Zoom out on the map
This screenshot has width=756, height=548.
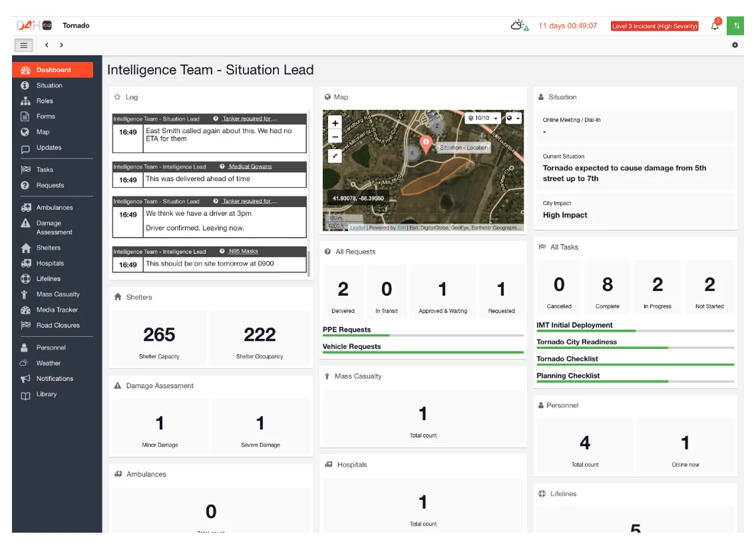click(x=335, y=137)
